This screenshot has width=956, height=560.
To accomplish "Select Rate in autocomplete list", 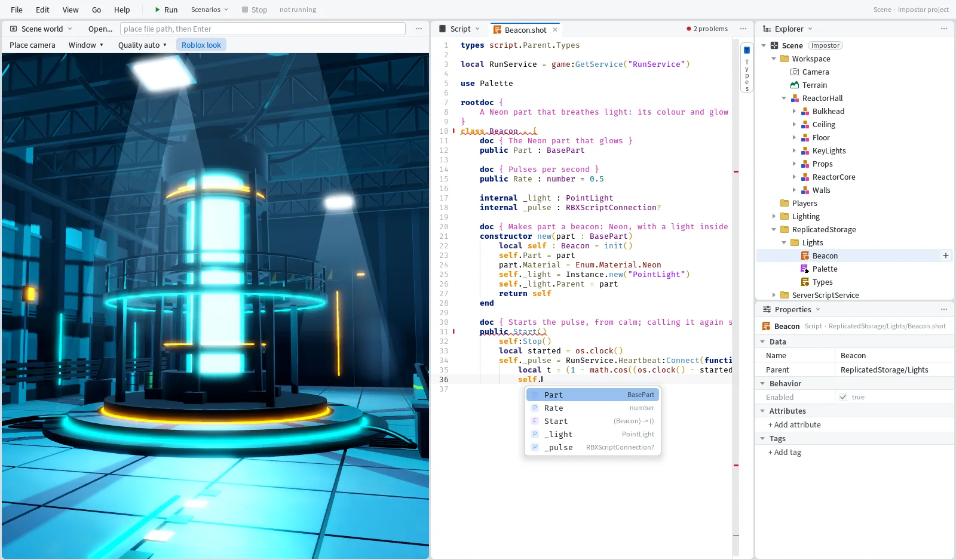I will (593, 408).
